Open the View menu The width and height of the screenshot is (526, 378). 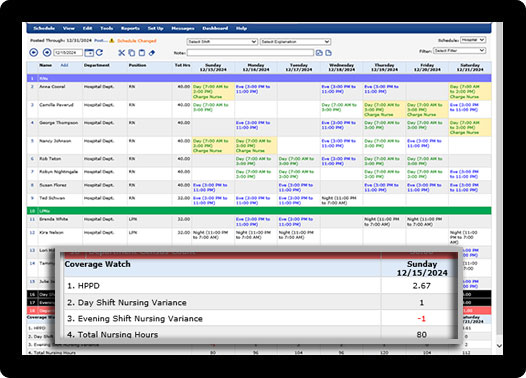pos(68,28)
